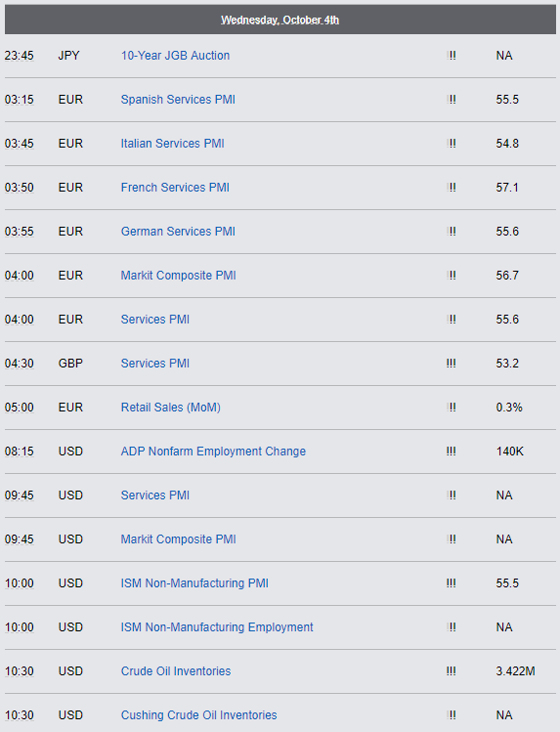Open Retail Sales (MoM) event
560x732 pixels.
(170, 408)
